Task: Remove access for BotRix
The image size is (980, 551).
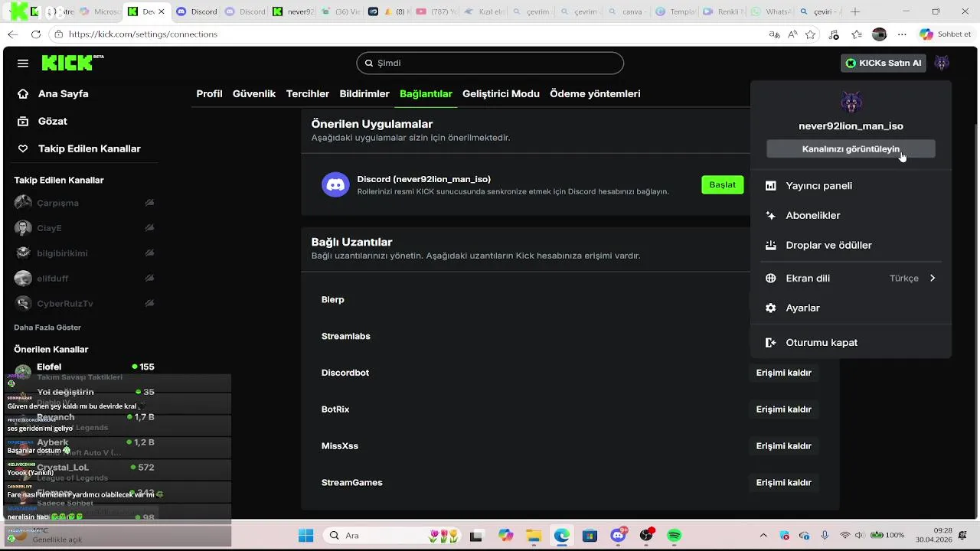Action: click(783, 409)
